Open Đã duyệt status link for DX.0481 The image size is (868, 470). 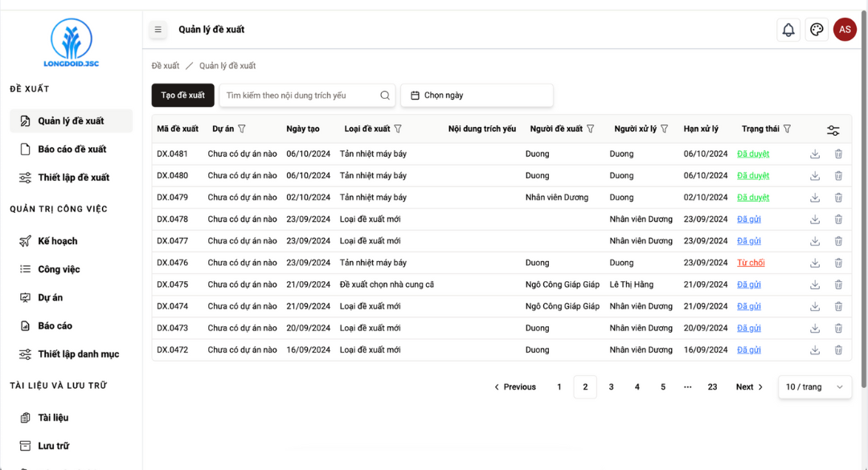(753, 153)
